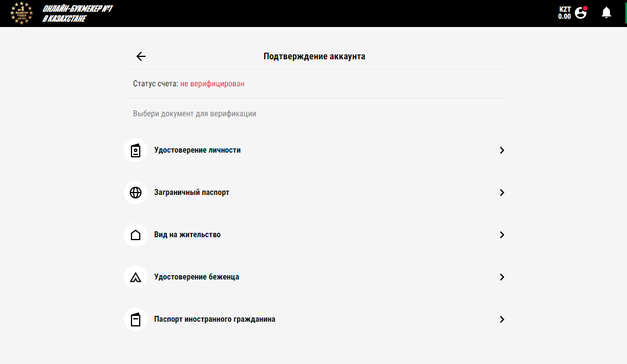
Task: Click the foreign citizen passport booklet icon
Action: [136, 319]
